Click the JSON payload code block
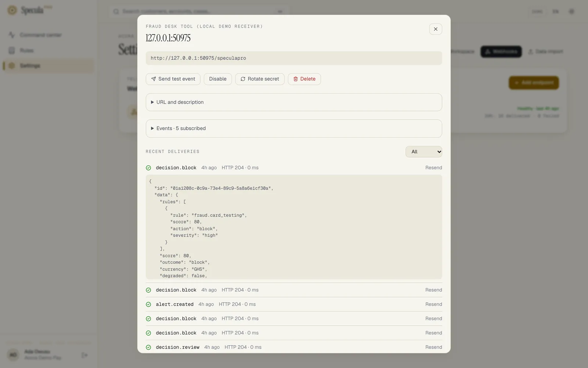The height and width of the screenshot is (368, 588). [294, 227]
